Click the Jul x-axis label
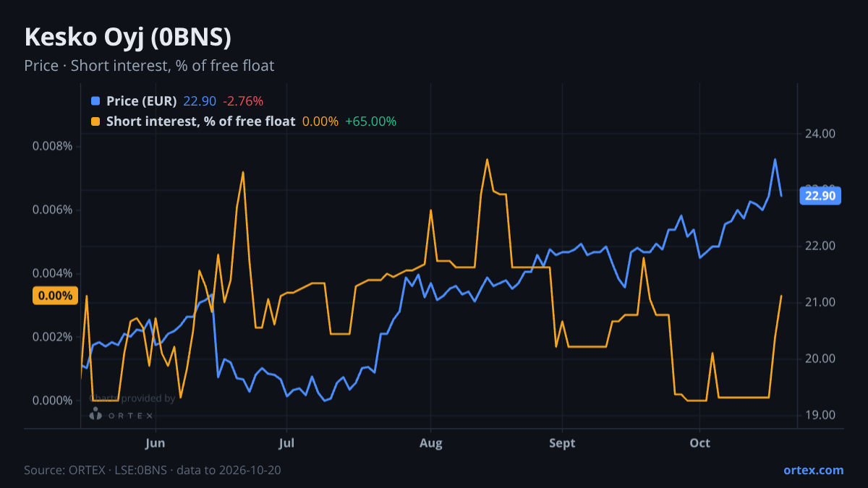Screen dimensions: 868x488 tap(287, 443)
